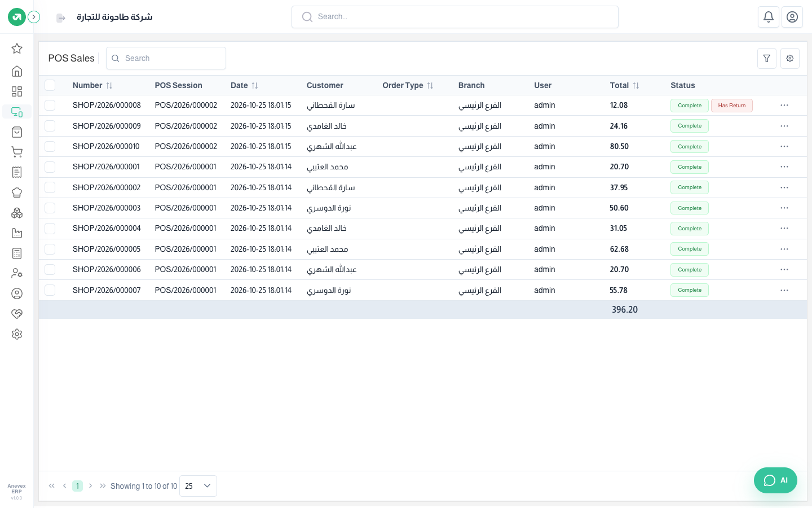Check the row SHOP/2026/000001
Viewport: 812px width, 508px height.
[x=50, y=167]
